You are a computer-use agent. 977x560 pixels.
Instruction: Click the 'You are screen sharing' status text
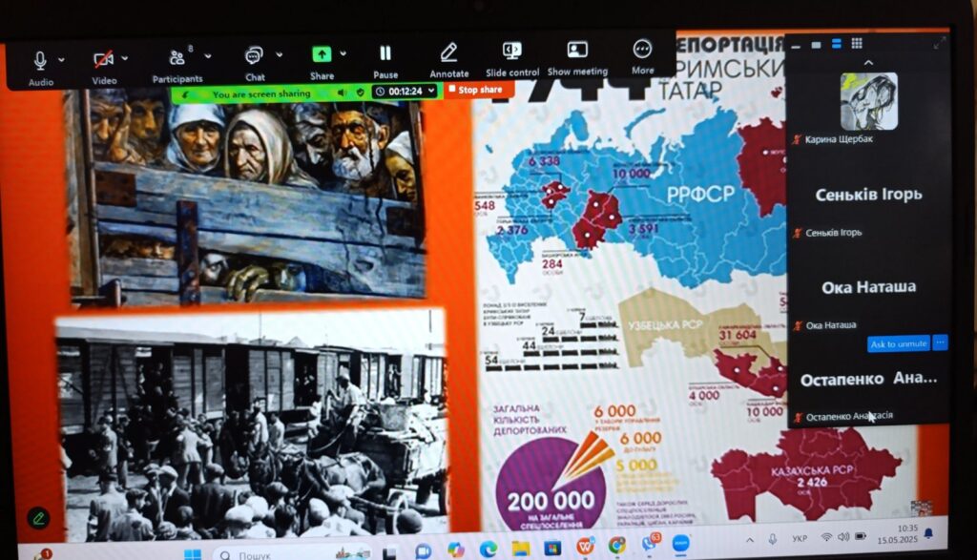click(x=261, y=94)
